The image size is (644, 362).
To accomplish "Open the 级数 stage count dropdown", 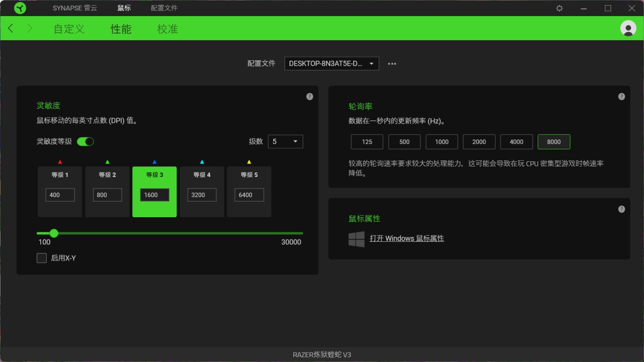I will (x=285, y=142).
